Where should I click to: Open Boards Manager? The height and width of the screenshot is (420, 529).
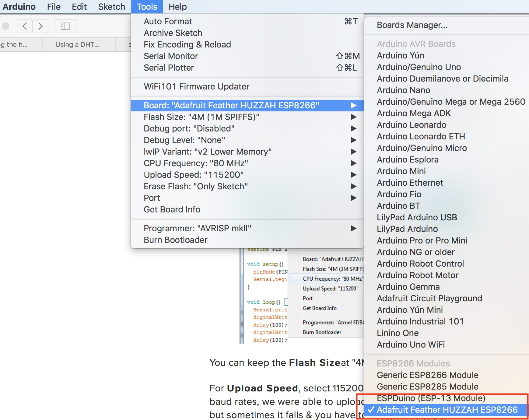412,25
